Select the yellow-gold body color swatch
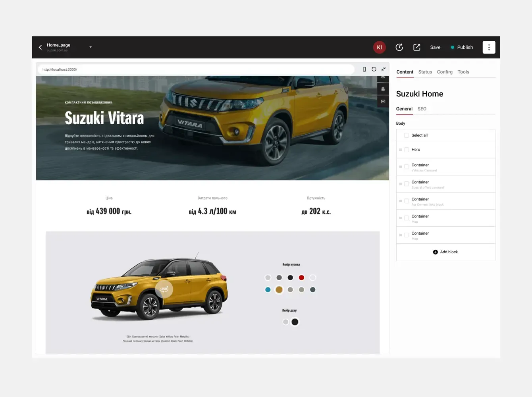The height and width of the screenshot is (397, 532). click(x=279, y=290)
